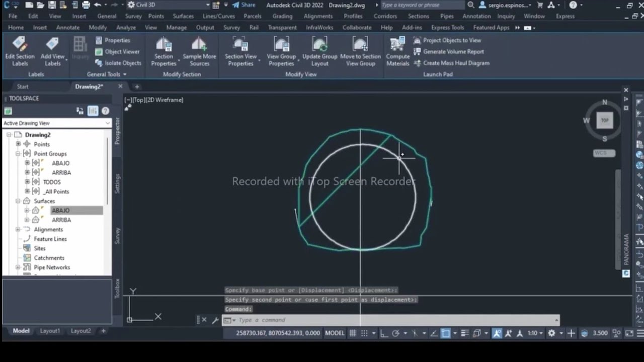The height and width of the screenshot is (362, 644).
Task: Click the Save icon in quick access toolbar
Action: click(x=52, y=5)
